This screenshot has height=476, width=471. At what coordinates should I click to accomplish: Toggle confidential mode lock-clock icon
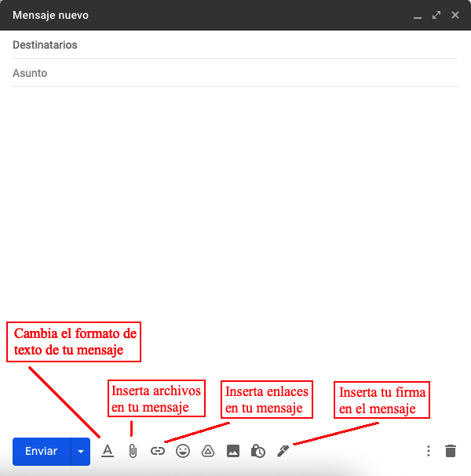(258, 451)
